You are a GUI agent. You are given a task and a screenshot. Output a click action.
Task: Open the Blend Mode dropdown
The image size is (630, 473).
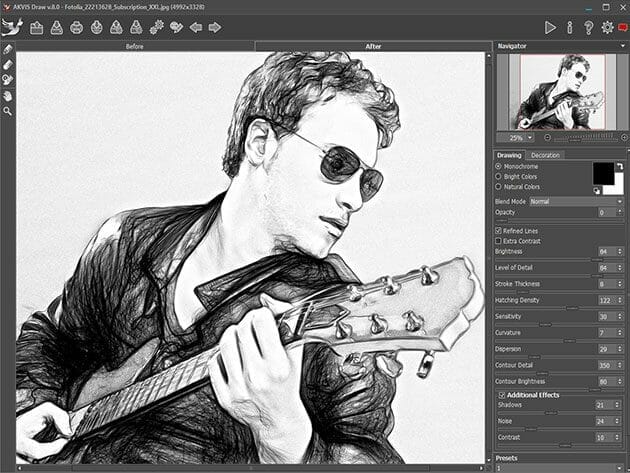click(x=576, y=201)
